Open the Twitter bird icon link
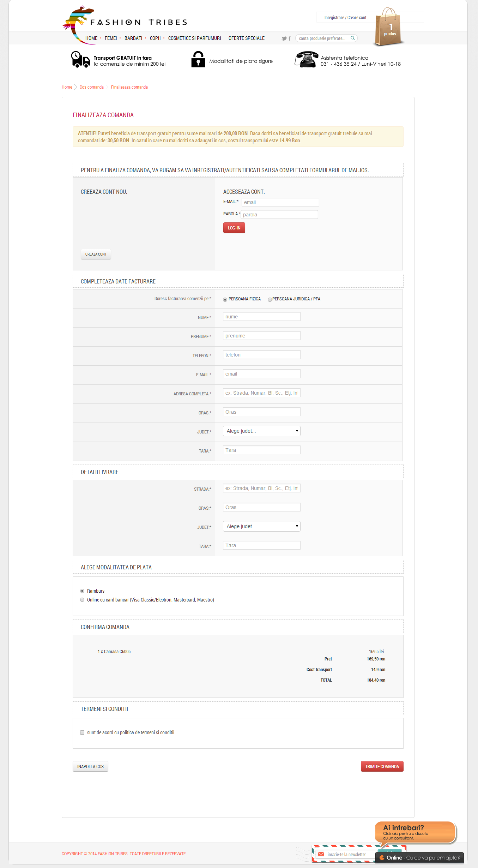 (x=284, y=38)
